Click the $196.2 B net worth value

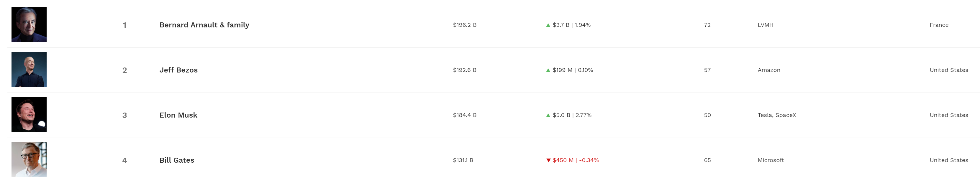point(465,25)
